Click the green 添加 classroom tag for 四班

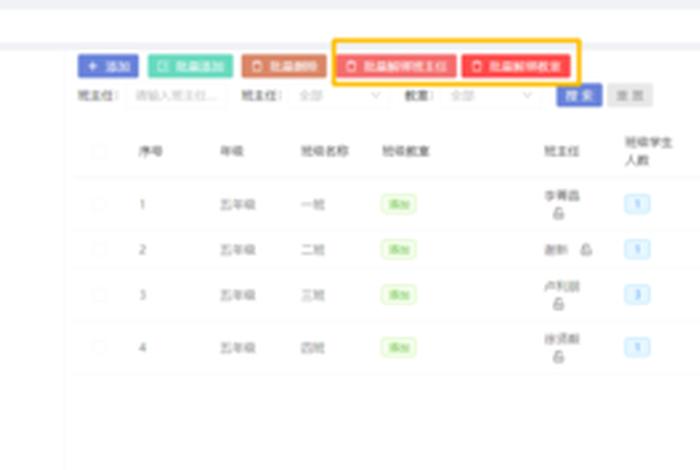pyautogui.click(x=399, y=347)
